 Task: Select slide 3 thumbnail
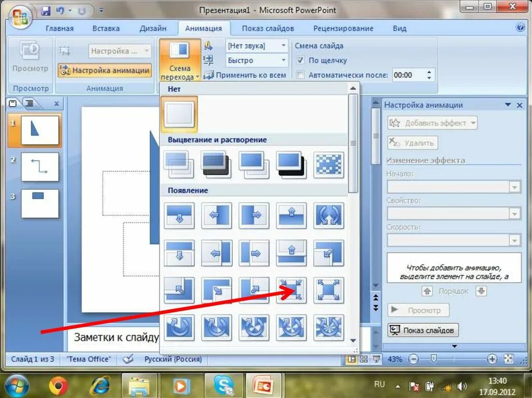pos(39,203)
